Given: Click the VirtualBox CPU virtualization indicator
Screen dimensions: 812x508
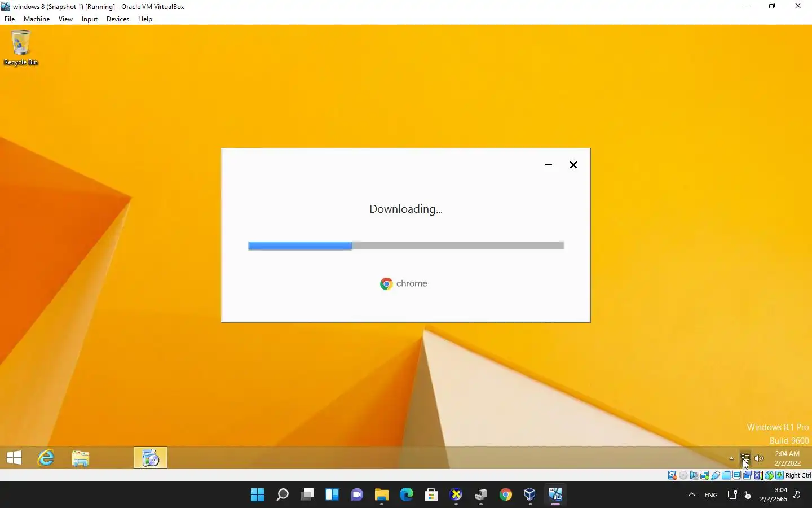Looking at the screenshot, I should point(758,475).
